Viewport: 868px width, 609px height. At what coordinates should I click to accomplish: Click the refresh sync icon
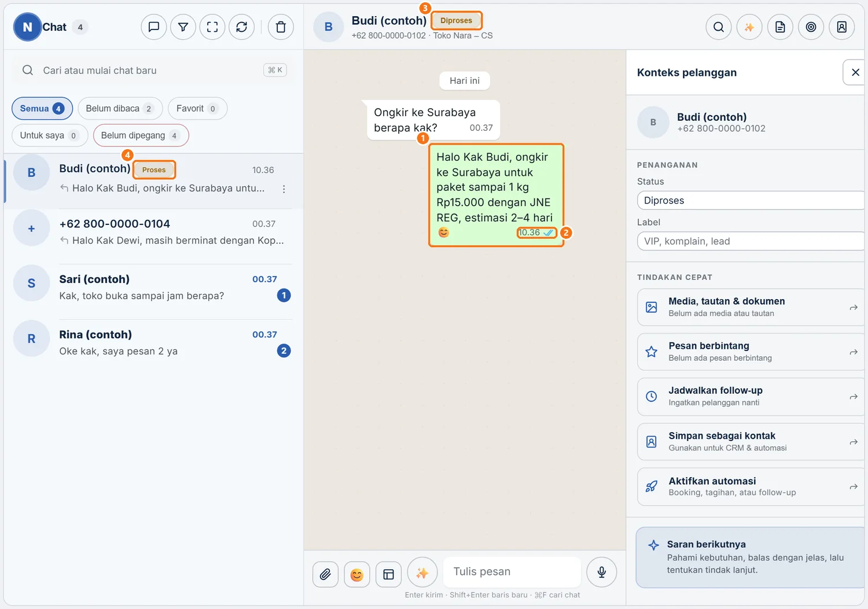pyautogui.click(x=242, y=27)
